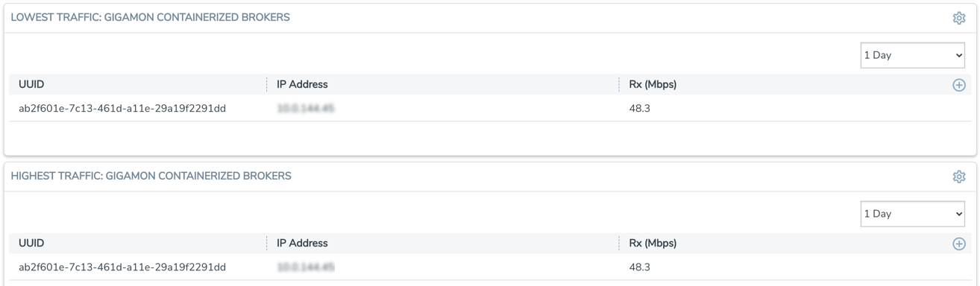This screenshot has height=286, width=980.
Task: Click blurred IP address in Lowest Traffic row
Action: (306, 109)
